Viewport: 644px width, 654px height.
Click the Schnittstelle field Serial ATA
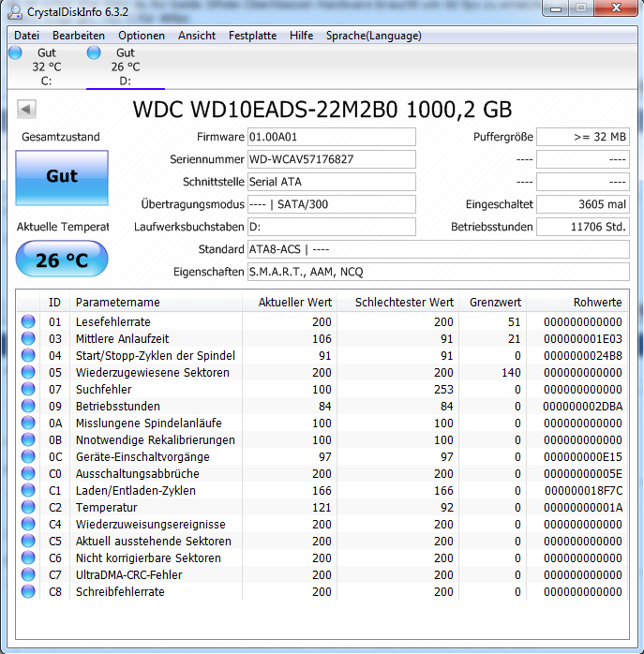pyautogui.click(x=332, y=182)
